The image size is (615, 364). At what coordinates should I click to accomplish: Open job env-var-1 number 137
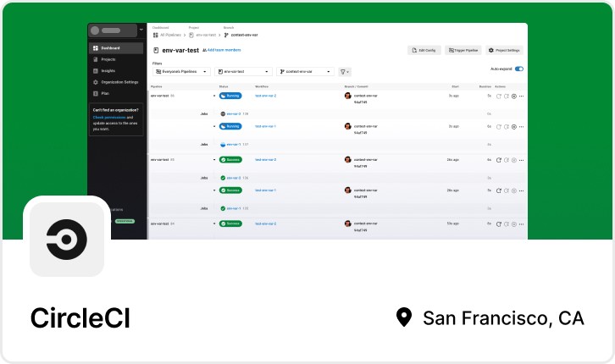coord(234,144)
